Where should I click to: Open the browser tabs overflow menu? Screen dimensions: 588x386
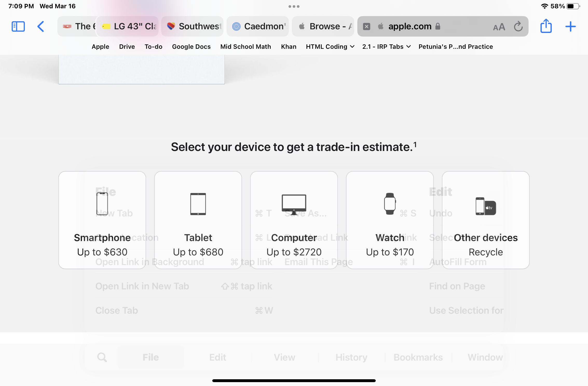pyautogui.click(x=294, y=6)
